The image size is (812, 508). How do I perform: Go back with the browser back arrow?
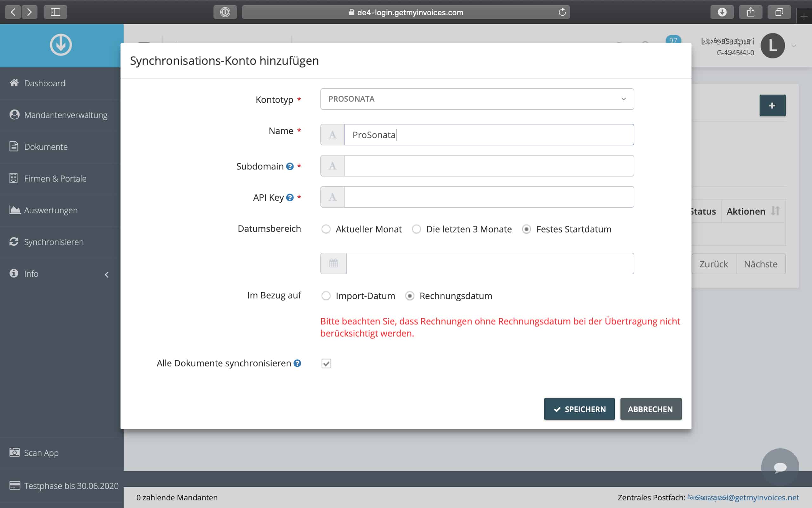click(13, 12)
